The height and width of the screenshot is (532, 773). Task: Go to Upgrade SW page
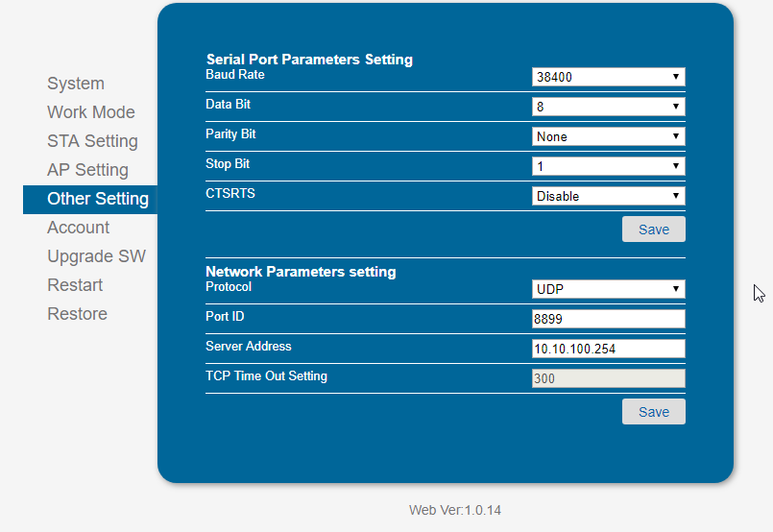(97, 255)
